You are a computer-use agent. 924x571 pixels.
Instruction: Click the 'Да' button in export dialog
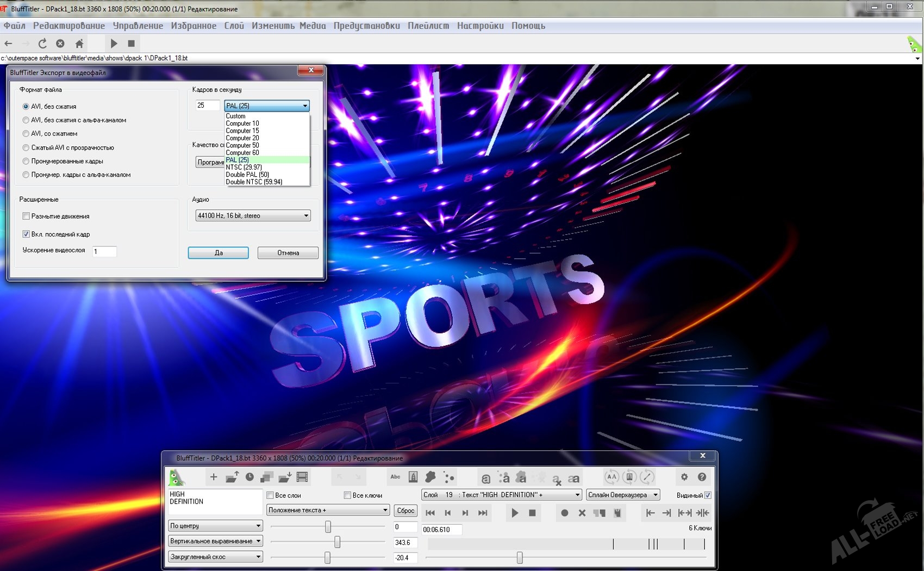click(x=218, y=253)
